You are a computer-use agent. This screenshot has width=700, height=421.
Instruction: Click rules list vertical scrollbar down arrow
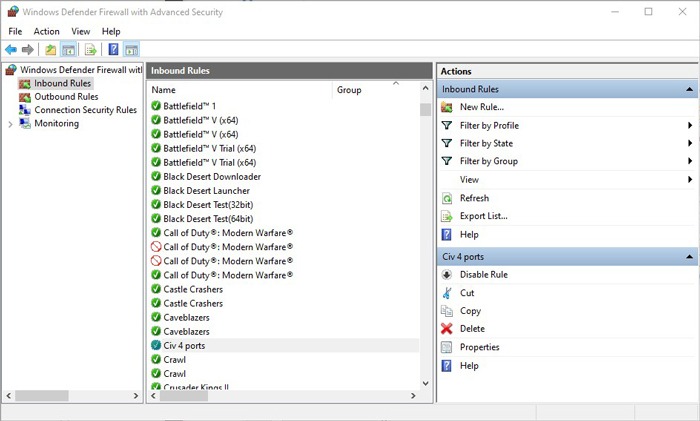(425, 383)
